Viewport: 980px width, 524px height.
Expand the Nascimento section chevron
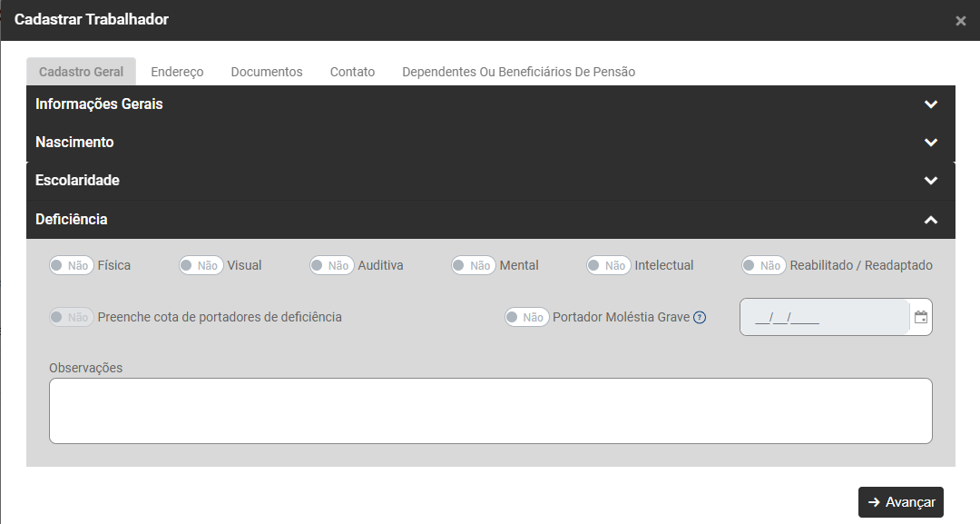pos(930,143)
